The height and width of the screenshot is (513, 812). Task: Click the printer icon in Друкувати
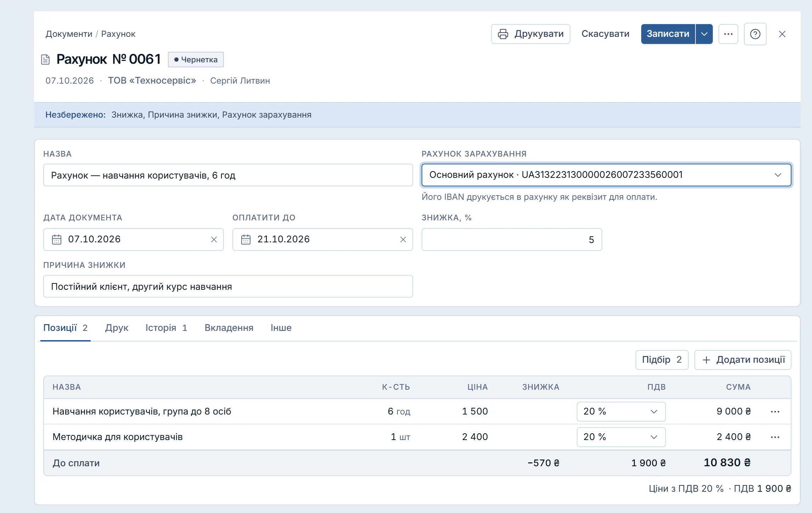tap(503, 34)
